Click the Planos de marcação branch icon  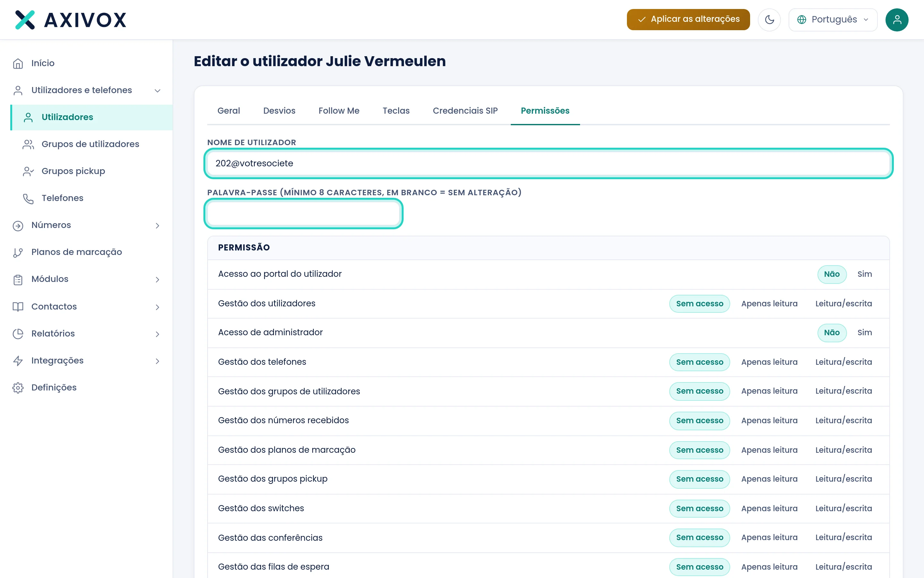pyautogui.click(x=18, y=252)
